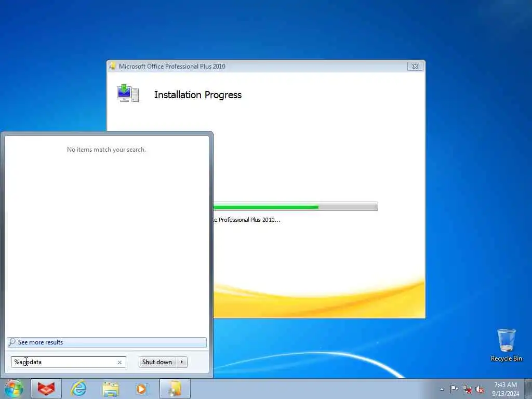The width and height of the screenshot is (532, 399).
Task: Expand the Shut down options arrow
Action: point(182,362)
